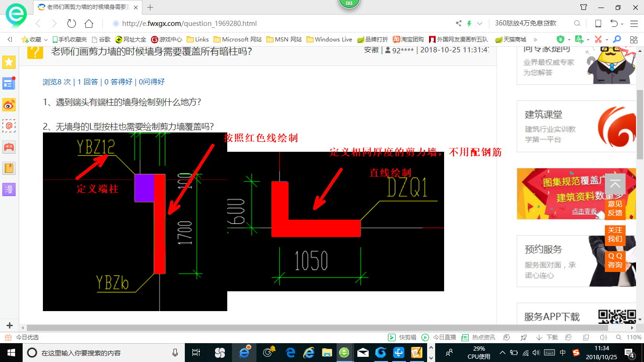
Task: Click the QQ咨询 button
Action: (615, 260)
